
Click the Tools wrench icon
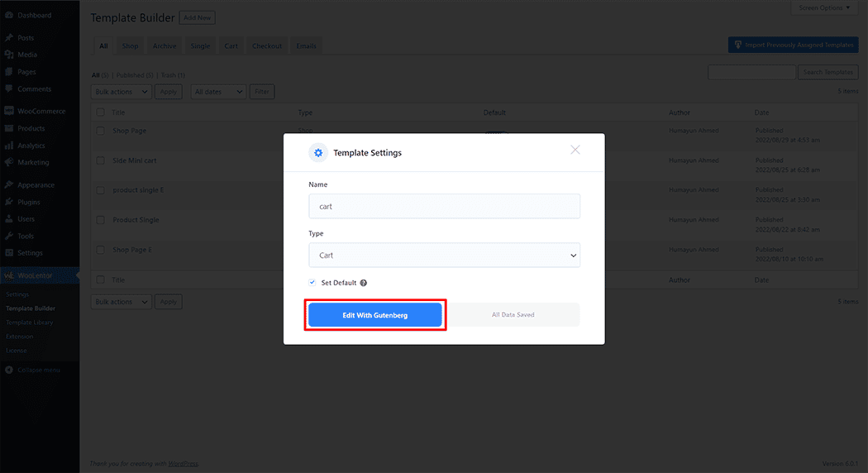click(9, 236)
